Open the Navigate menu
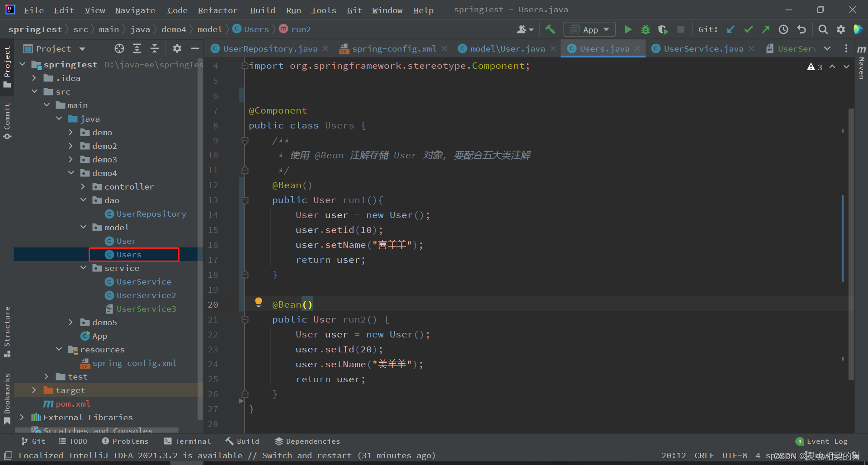This screenshot has height=465, width=868. tap(135, 10)
